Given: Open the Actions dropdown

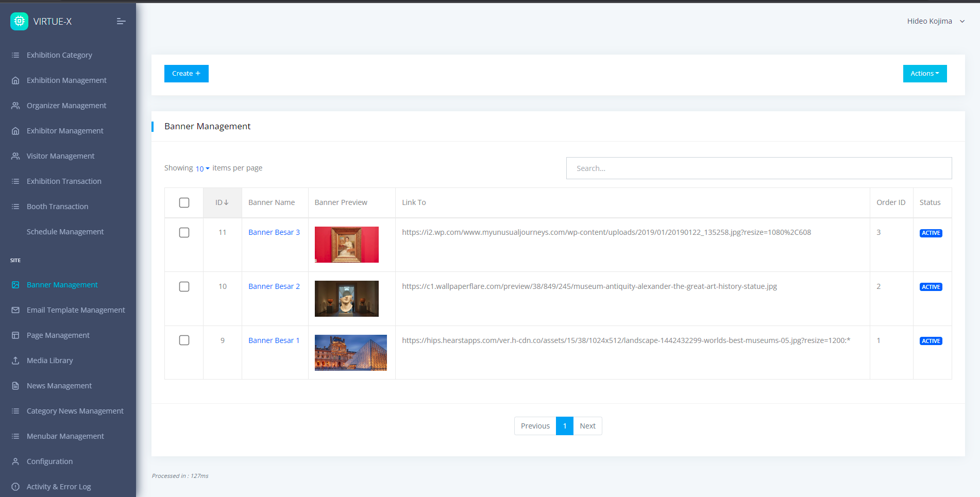Looking at the screenshot, I should (x=924, y=74).
